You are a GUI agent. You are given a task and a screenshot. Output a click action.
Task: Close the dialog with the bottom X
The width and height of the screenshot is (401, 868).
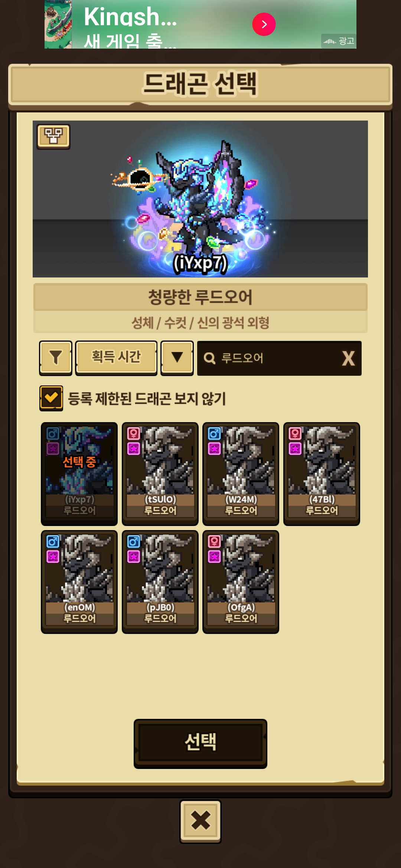point(200,821)
